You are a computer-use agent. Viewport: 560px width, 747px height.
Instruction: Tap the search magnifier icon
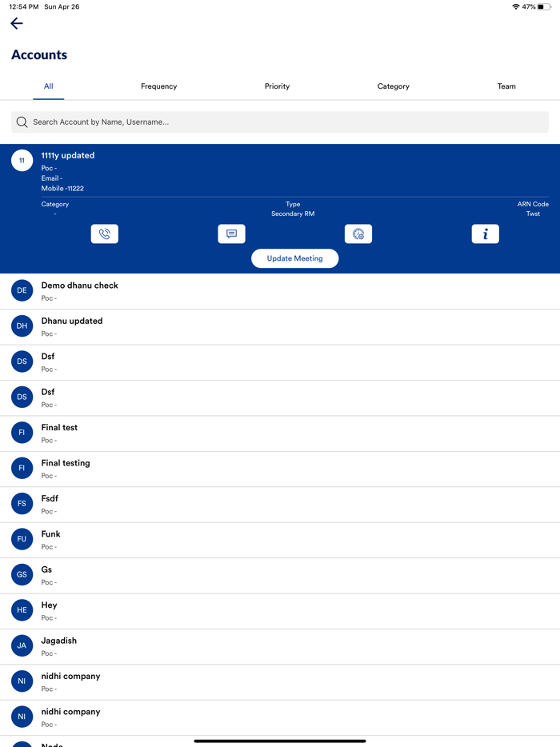[22, 122]
